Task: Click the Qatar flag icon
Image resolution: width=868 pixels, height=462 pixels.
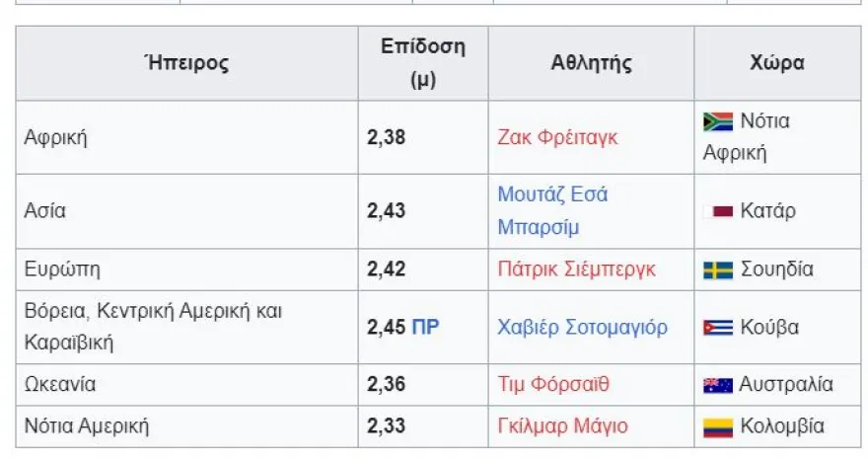Action: pos(722,211)
